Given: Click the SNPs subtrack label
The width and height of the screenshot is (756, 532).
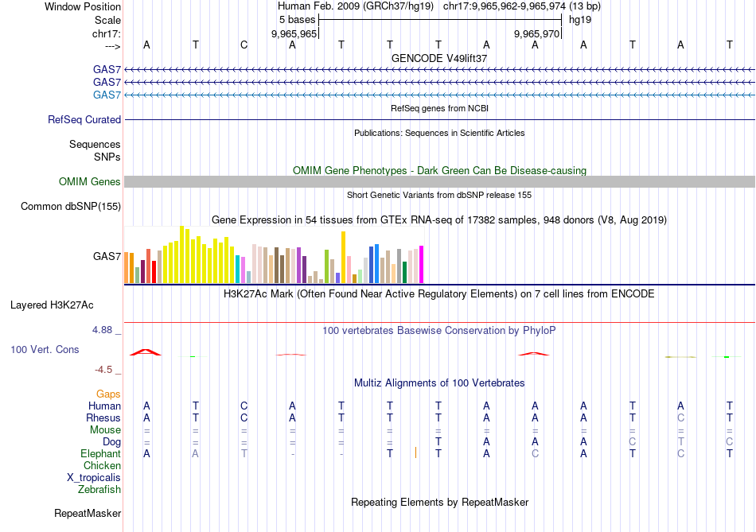Looking at the screenshot, I should (x=107, y=157).
